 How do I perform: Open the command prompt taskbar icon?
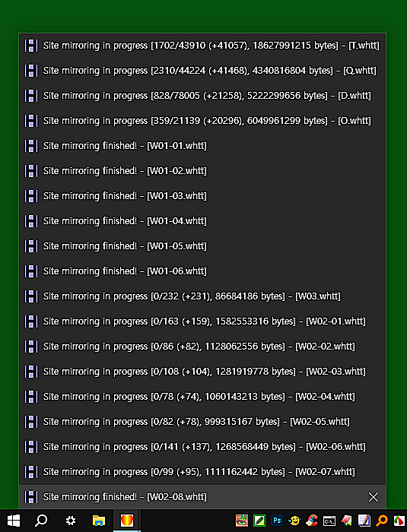tap(329, 520)
